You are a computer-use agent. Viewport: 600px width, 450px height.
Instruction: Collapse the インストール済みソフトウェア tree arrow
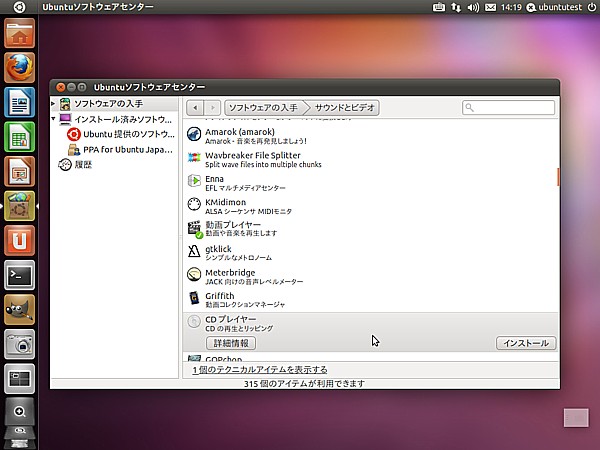[x=53, y=119]
